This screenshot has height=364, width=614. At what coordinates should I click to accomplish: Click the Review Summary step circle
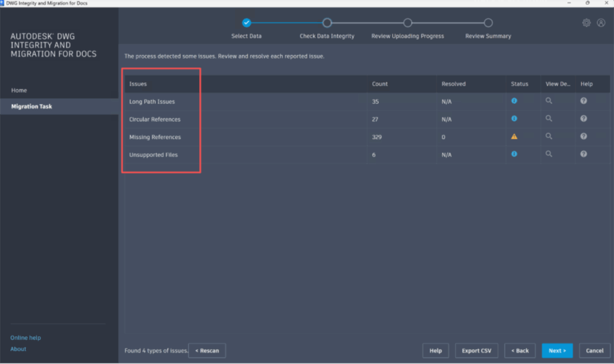pos(488,23)
